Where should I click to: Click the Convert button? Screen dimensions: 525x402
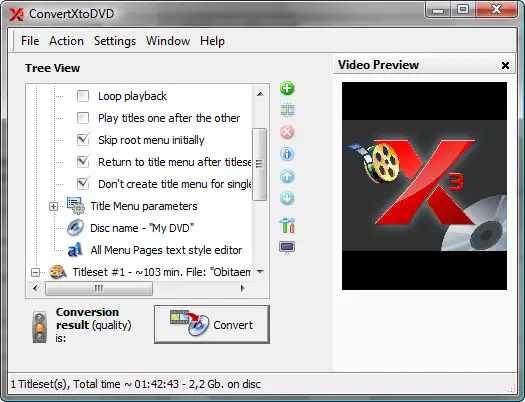212,324
